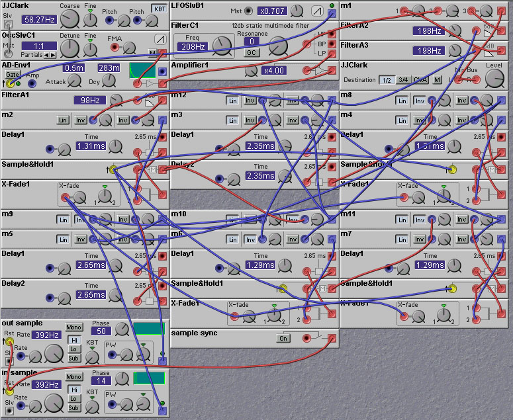Click the LFOSlvB1 waveform shape icon
The height and width of the screenshot is (420, 513).
317,11
